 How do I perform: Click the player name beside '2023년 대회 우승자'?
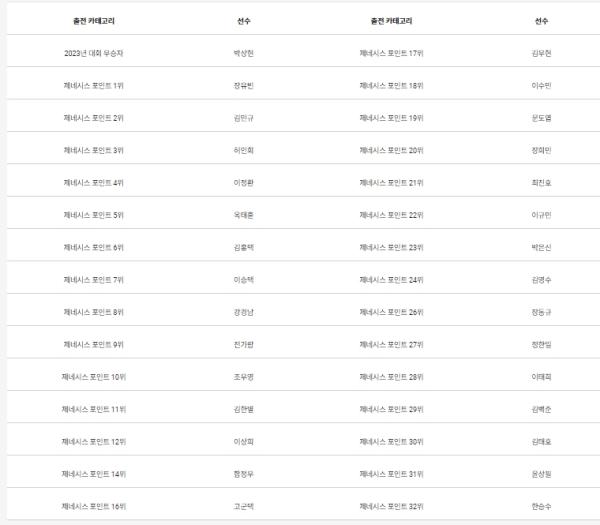[x=243, y=53]
